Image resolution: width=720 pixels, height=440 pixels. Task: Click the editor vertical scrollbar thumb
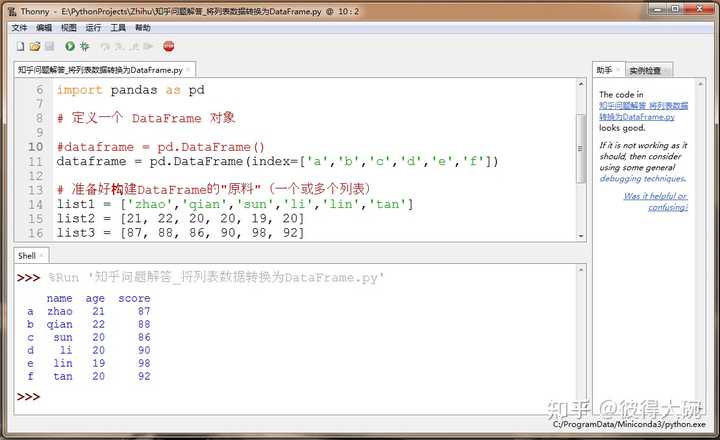coord(581,148)
